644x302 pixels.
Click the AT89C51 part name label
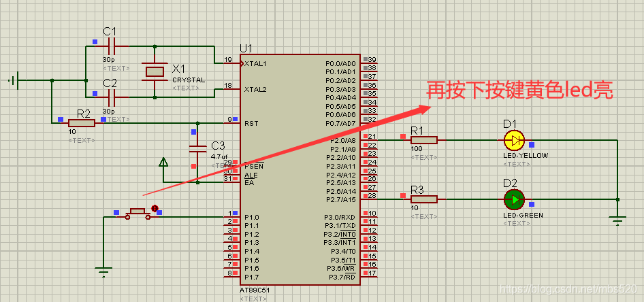pos(255,290)
